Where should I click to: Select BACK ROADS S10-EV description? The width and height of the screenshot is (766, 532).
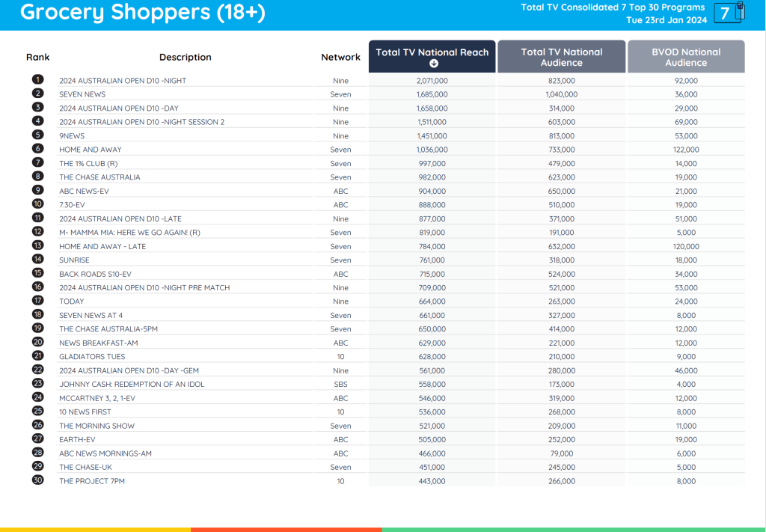point(95,274)
